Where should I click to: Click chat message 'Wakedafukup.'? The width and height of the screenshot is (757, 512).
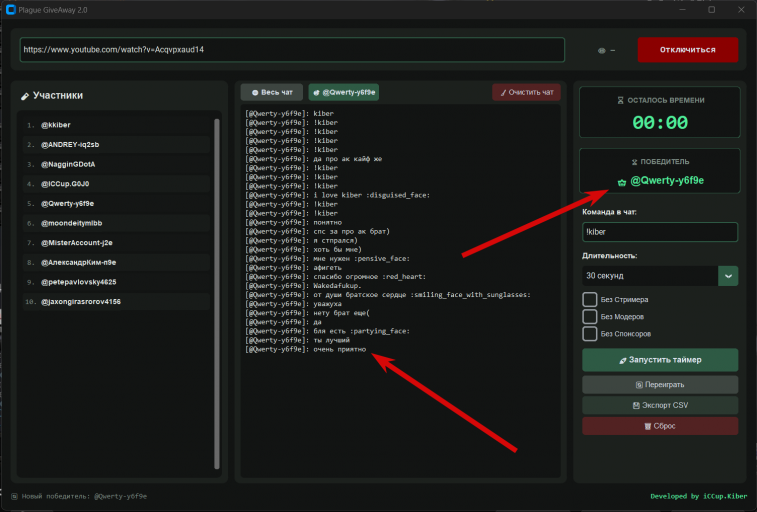pos(303,286)
